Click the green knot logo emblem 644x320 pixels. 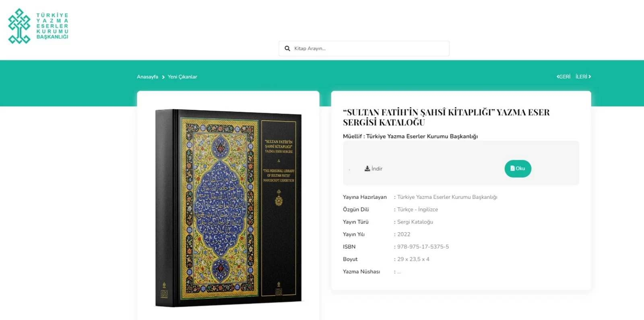19,26
